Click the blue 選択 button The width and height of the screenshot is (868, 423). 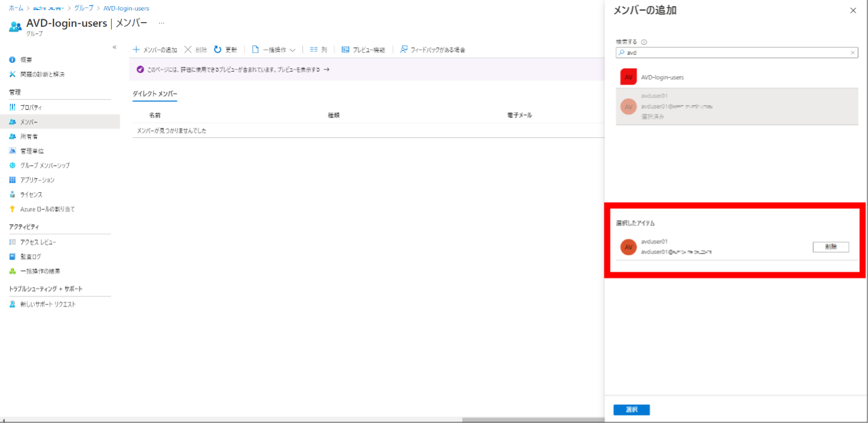[x=631, y=410]
